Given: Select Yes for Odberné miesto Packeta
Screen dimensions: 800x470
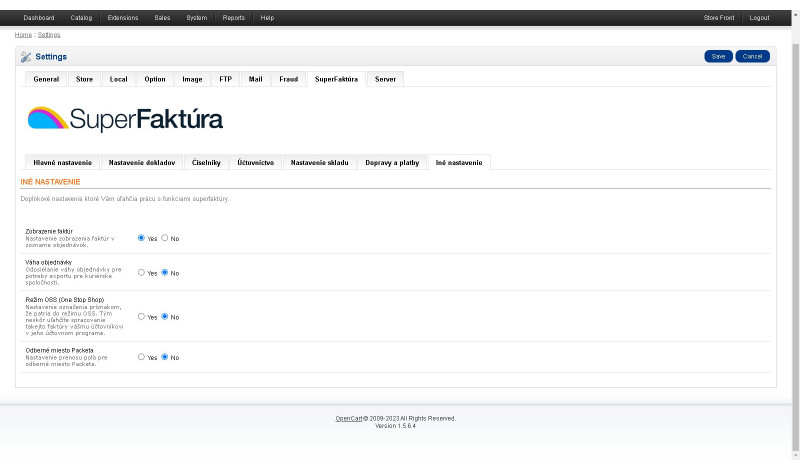Looking at the screenshot, I should click(x=141, y=357).
